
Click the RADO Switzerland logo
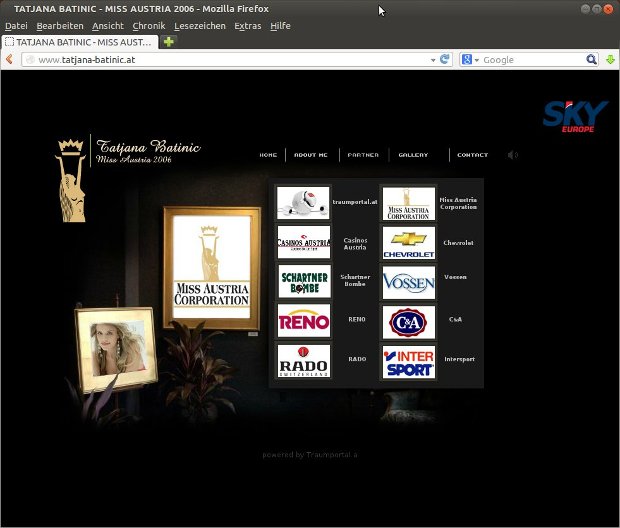click(x=304, y=361)
